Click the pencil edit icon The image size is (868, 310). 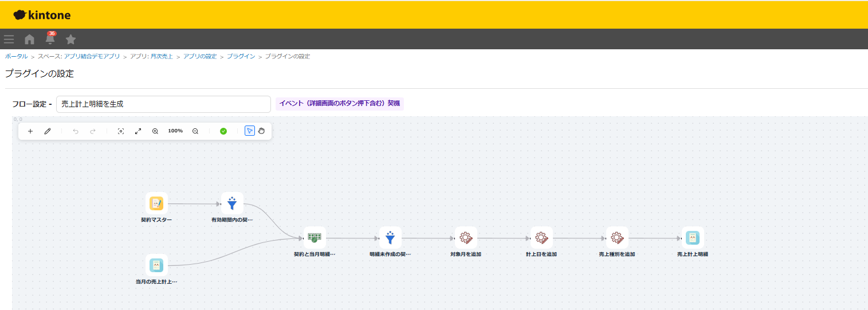[x=48, y=131]
